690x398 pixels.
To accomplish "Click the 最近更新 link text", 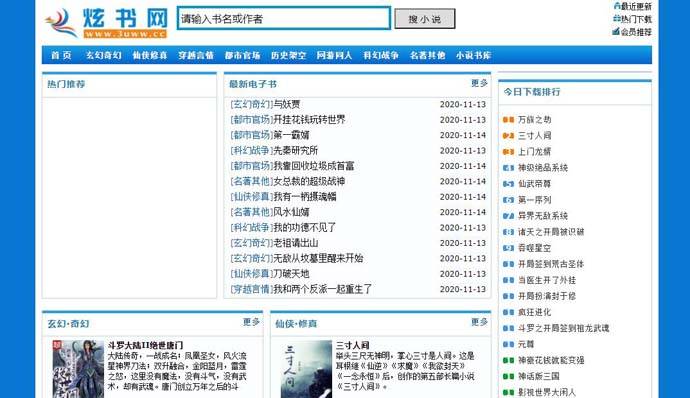I will coord(636,7).
